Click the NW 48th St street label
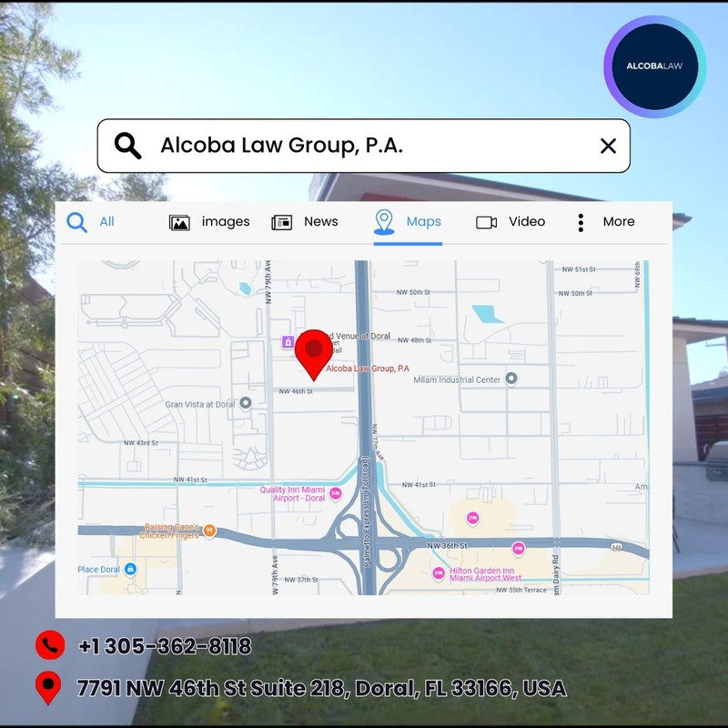Screen dimensions: 728x728 coord(414,340)
